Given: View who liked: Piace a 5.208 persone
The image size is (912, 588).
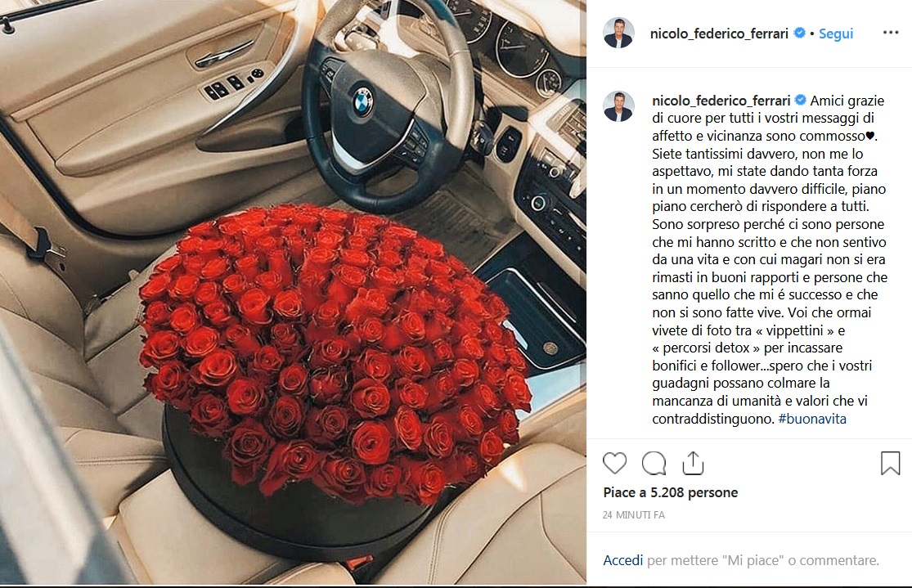Looking at the screenshot, I should [671, 492].
